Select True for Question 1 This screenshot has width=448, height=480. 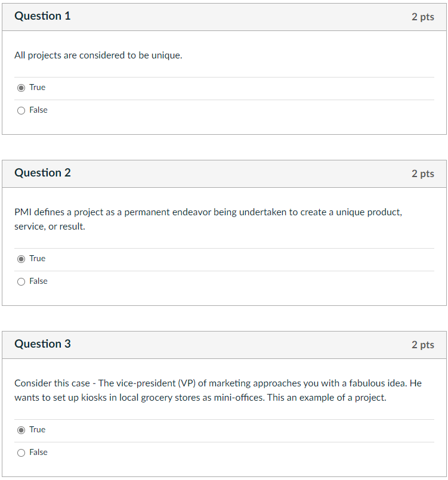tap(21, 87)
